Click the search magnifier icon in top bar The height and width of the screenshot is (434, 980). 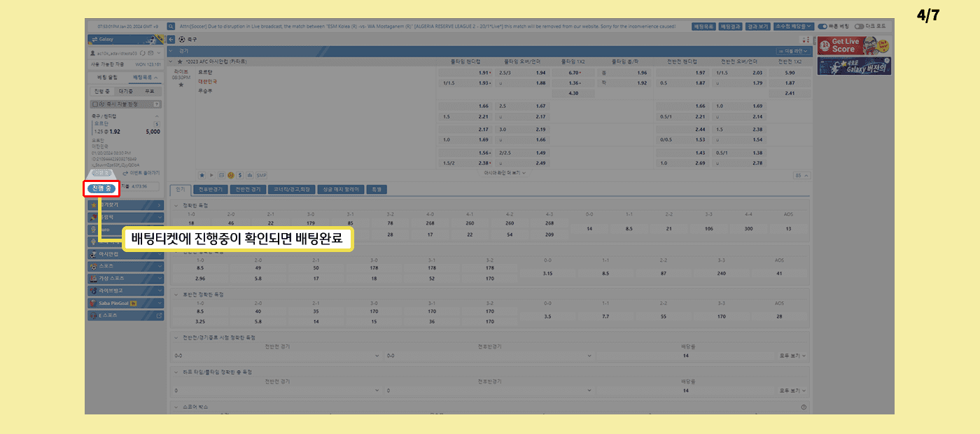[171, 27]
